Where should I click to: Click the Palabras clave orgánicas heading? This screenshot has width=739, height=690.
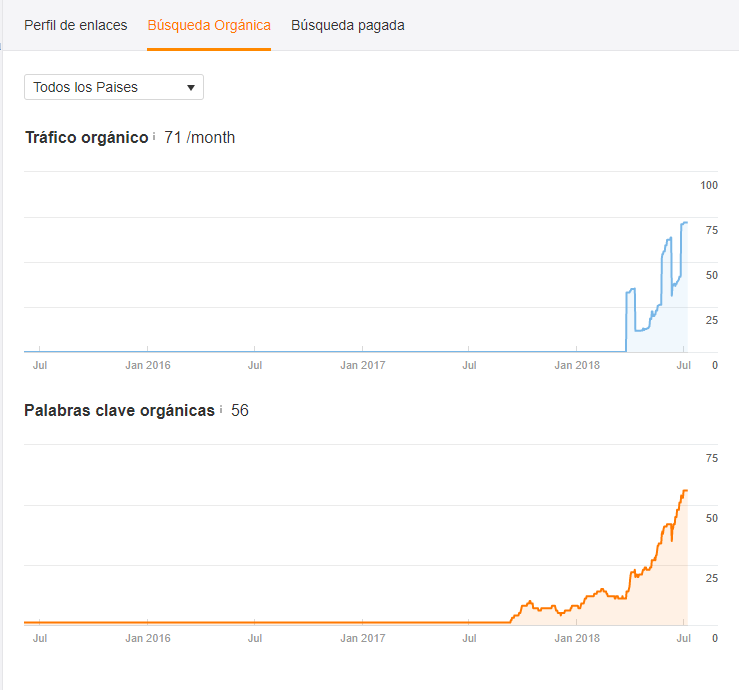tap(119, 411)
